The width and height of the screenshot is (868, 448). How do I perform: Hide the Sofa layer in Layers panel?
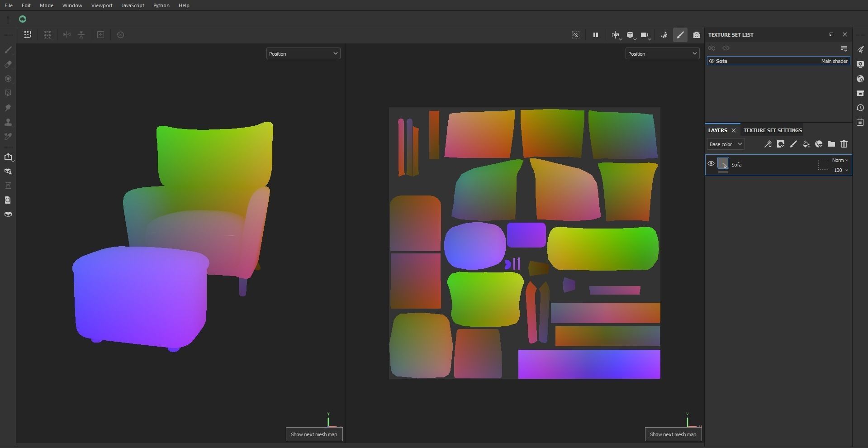[711, 164]
